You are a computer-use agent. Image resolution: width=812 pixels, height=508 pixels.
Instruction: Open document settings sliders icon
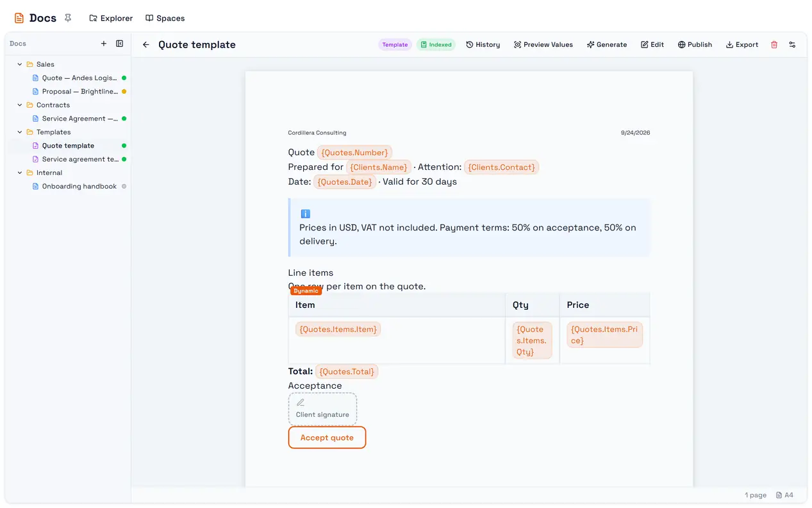coord(792,45)
